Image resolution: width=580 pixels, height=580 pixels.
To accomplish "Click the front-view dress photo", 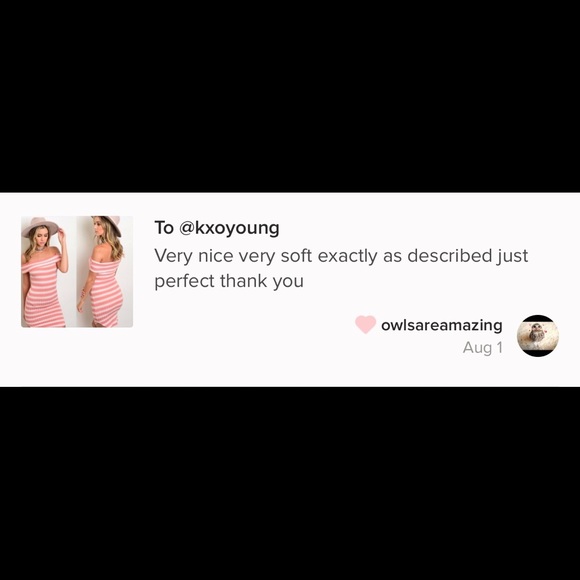I will pos(48,272).
